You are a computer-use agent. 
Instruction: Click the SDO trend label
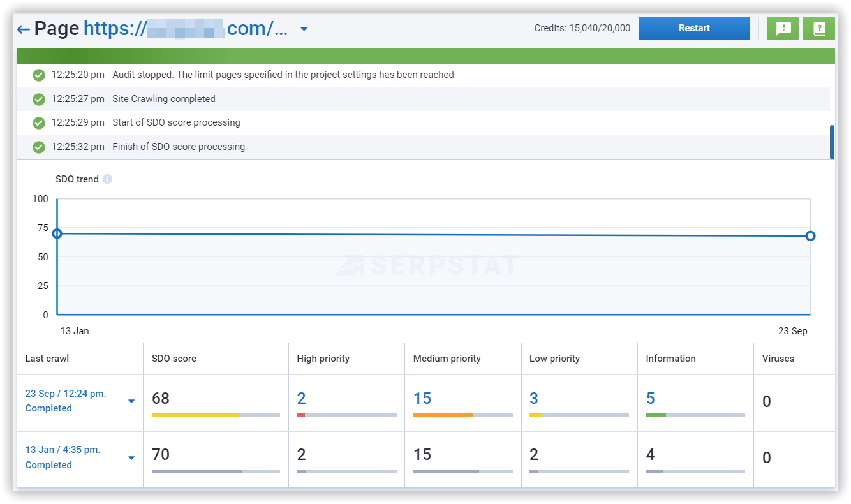(x=77, y=179)
